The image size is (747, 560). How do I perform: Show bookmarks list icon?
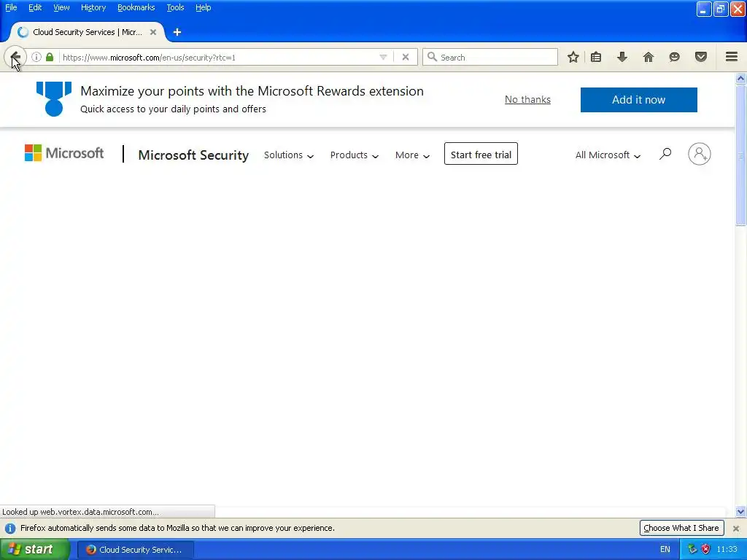coord(596,57)
